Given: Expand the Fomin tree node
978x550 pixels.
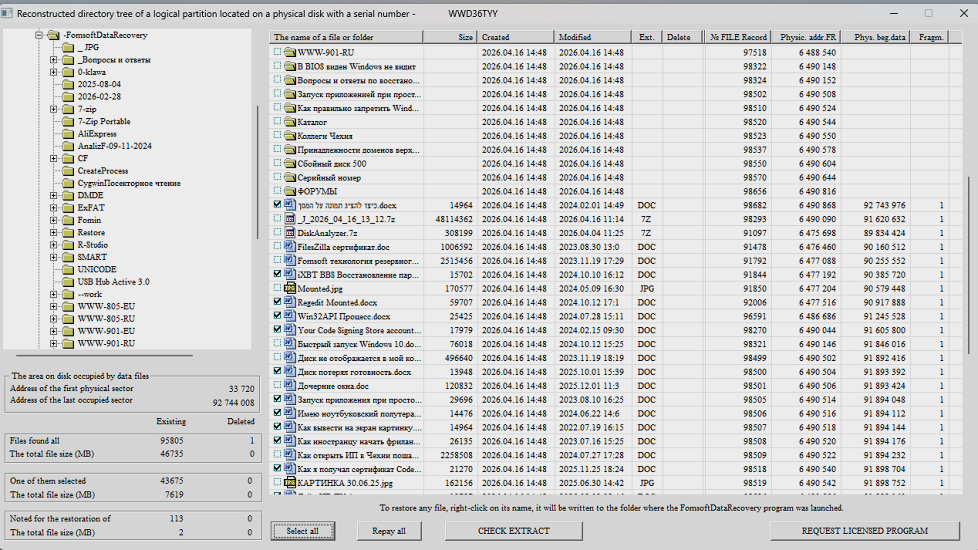Looking at the screenshot, I should (54, 220).
